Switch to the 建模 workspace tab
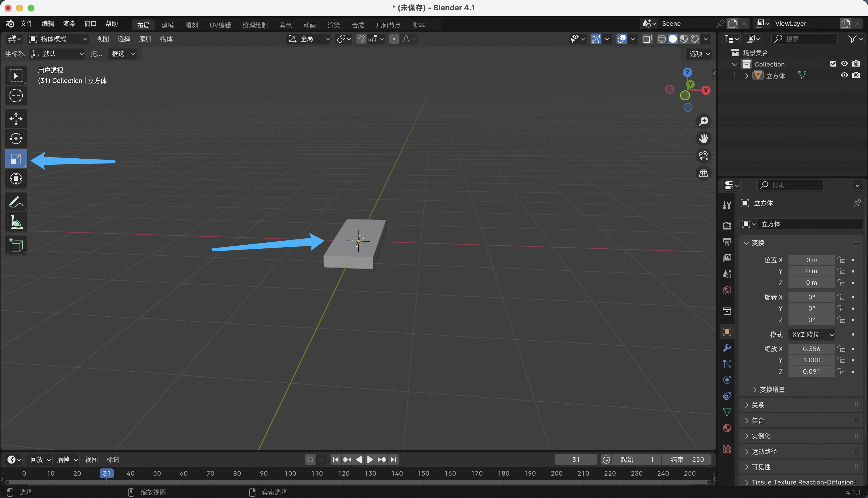The height and width of the screenshot is (498, 868). tap(167, 25)
